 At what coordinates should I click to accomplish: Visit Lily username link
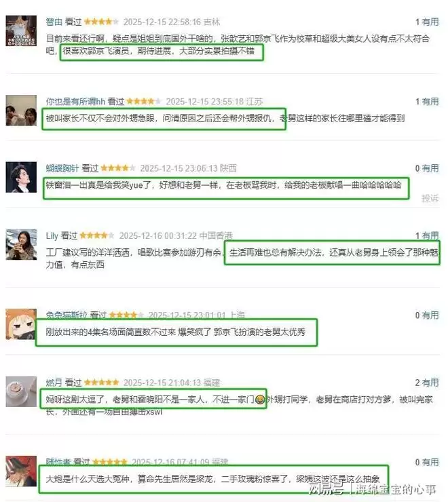(x=52, y=235)
